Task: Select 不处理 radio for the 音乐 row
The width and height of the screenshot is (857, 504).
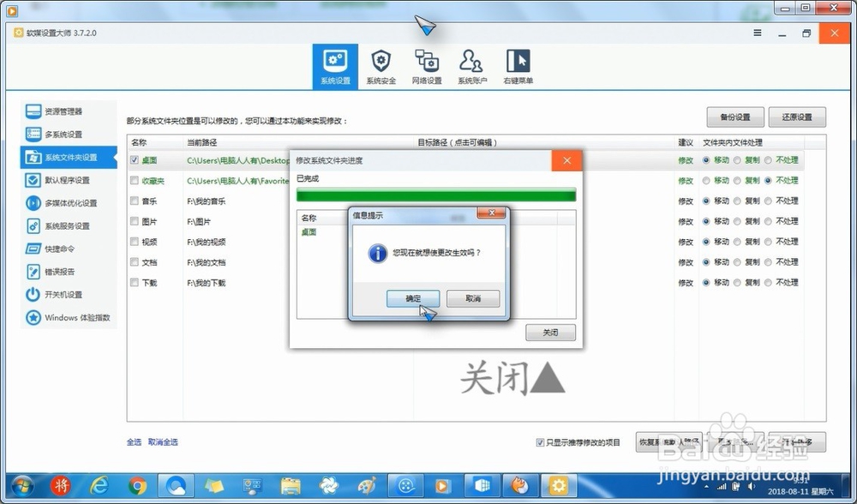Action: click(x=768, y=201)
